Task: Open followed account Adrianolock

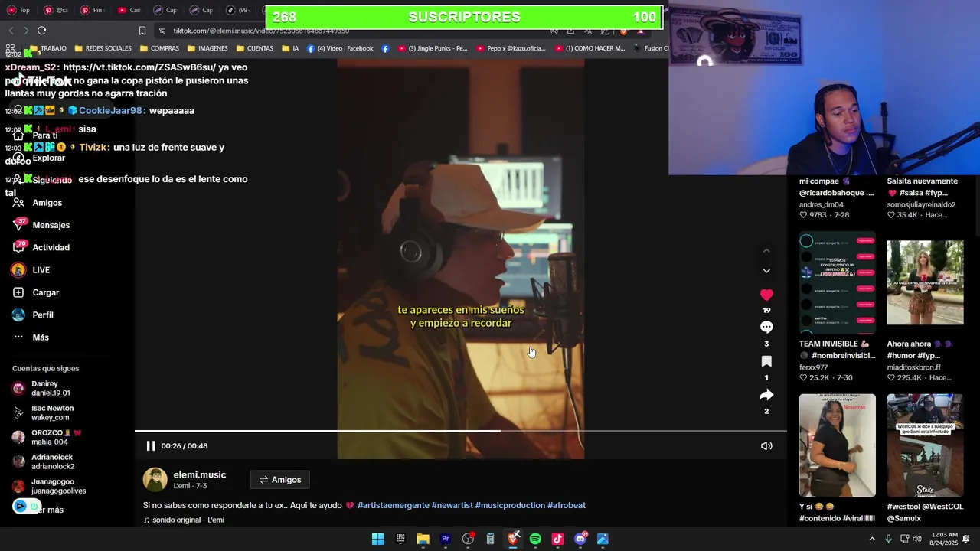Action: 44,461
